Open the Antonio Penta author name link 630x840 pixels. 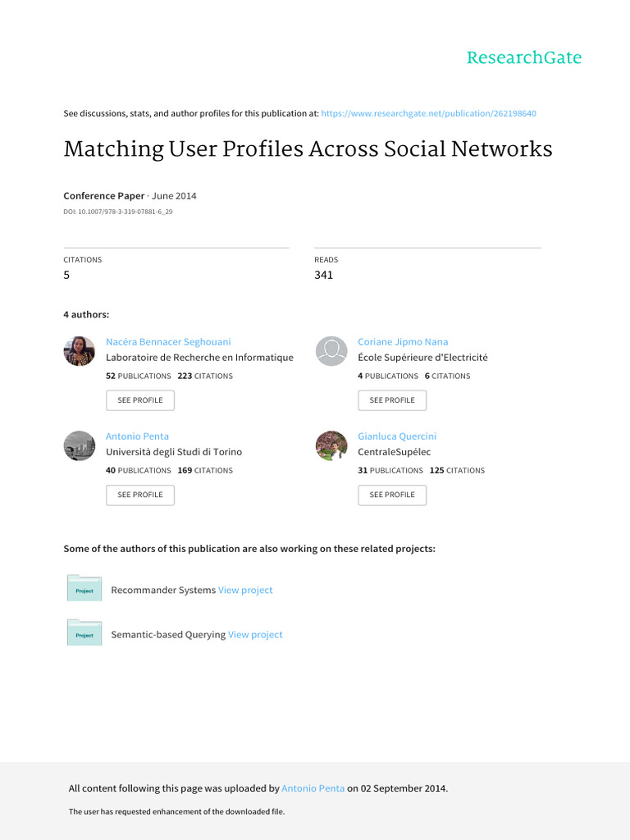click(137, 436)
